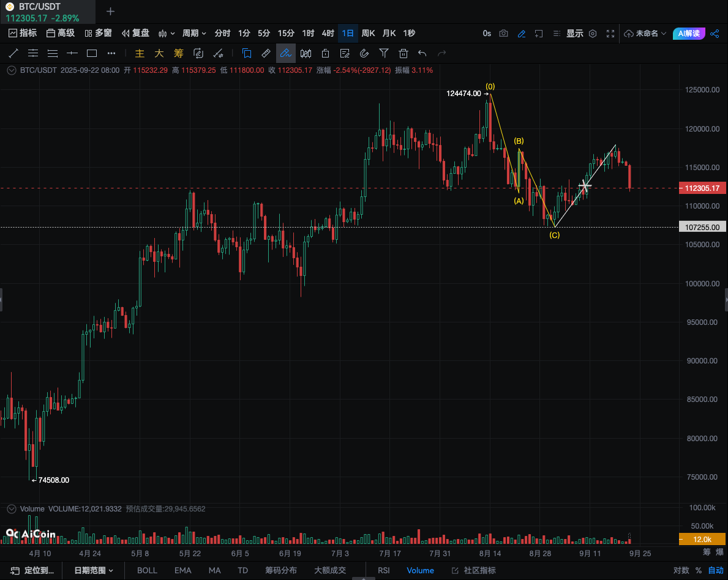
Task: Toggle the 大 large-order indicator
Action: (x=159, y=53)
